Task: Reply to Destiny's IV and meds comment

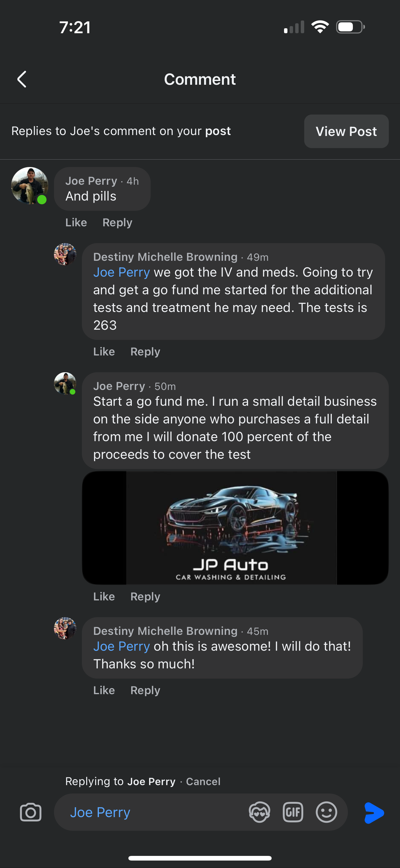Action: pyautogui.click(x=145, y=351)
